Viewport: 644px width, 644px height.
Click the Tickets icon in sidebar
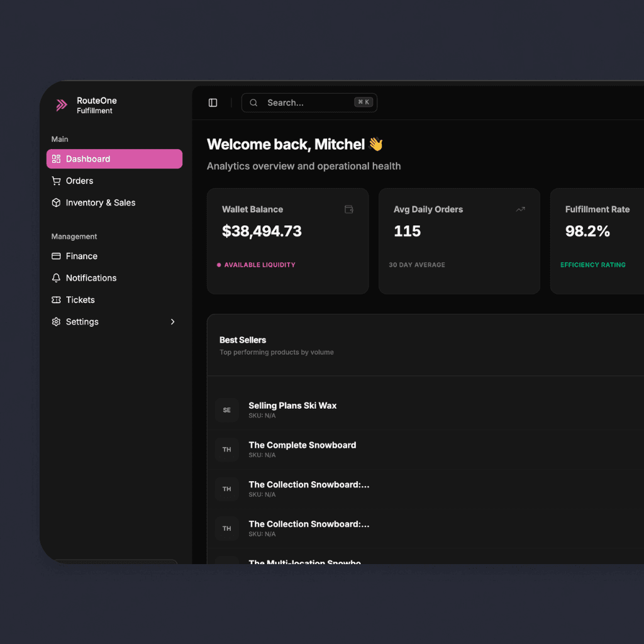(x=56, y=300)
